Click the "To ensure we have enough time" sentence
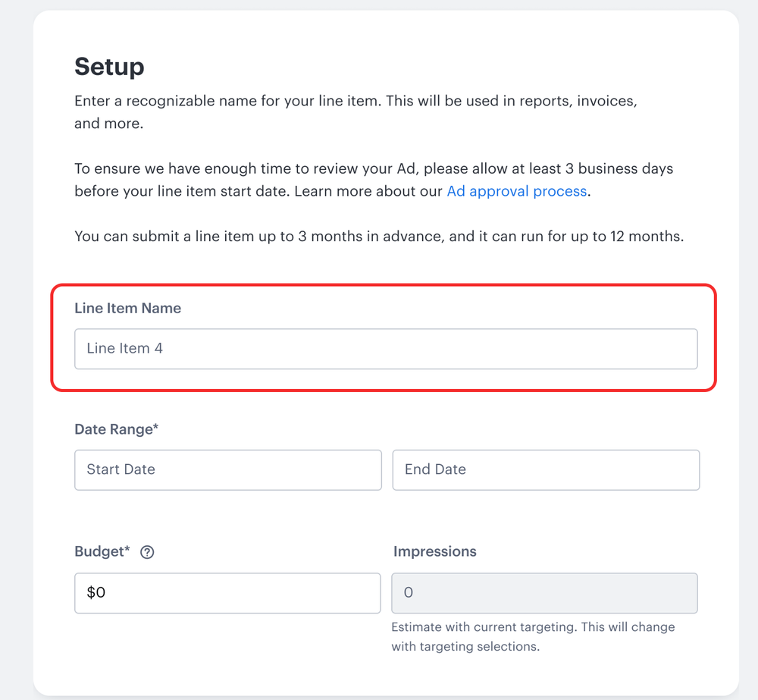Screen dimensions: 758x700 tap(373, 168)
